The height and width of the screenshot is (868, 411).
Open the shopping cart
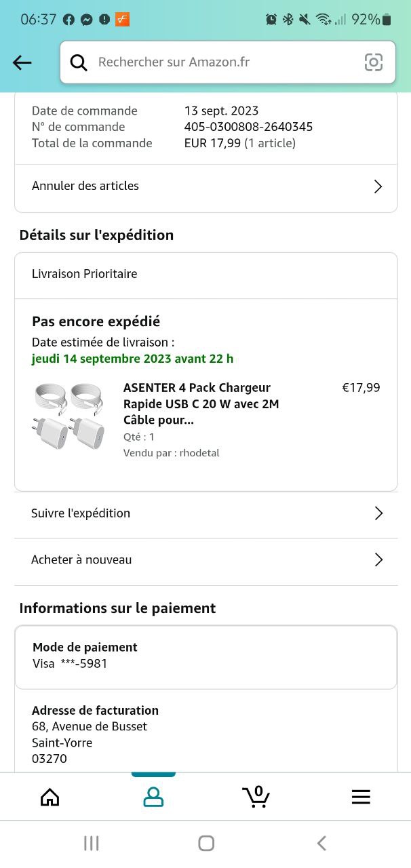256,797
